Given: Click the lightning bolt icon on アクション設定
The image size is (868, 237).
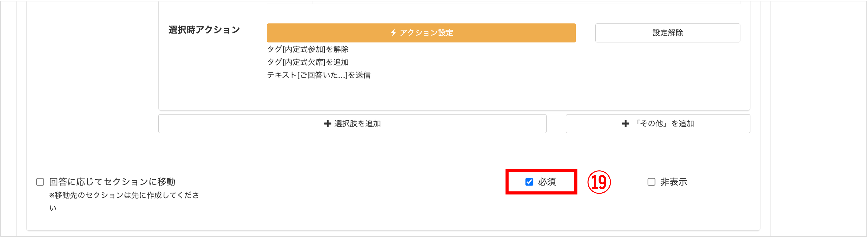Looking at the screenshot, I should [x=393, y=33].
